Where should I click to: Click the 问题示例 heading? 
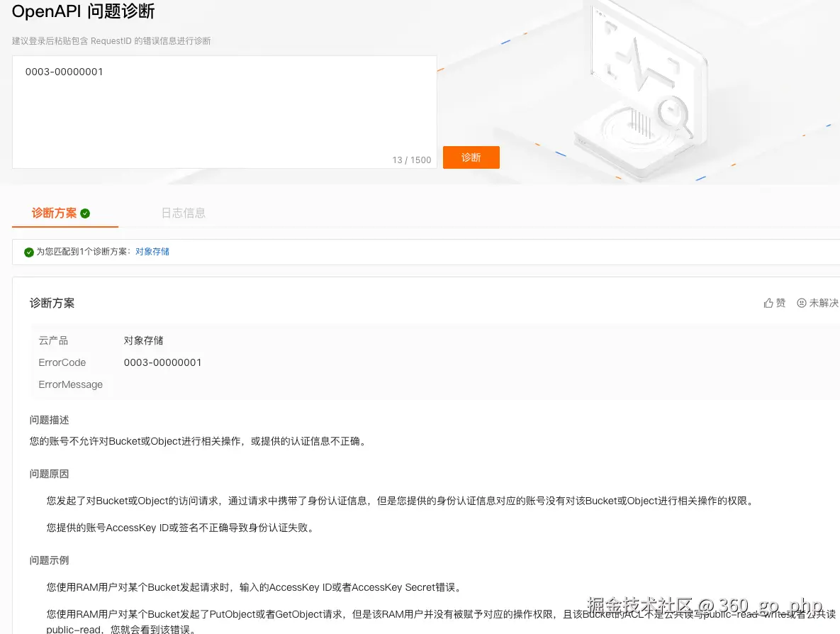[50, 560]
